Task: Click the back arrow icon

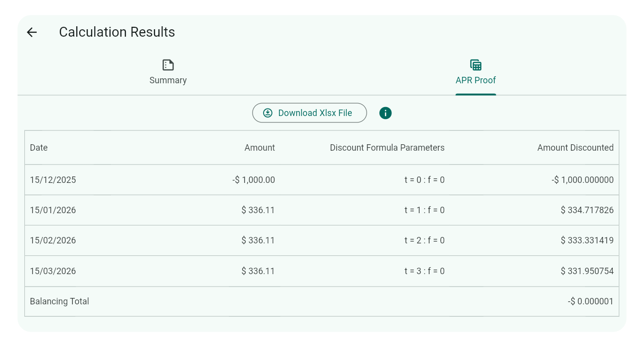Action: click(32, 32)
